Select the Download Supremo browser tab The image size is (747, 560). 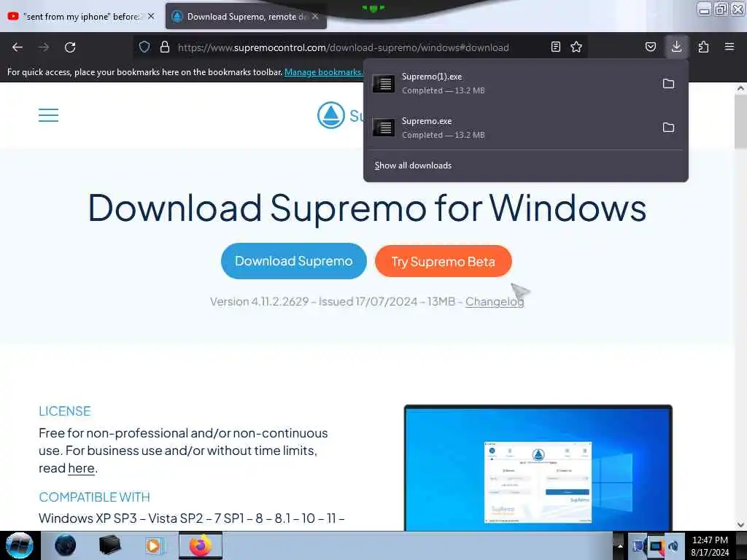[x=246, y=16]
